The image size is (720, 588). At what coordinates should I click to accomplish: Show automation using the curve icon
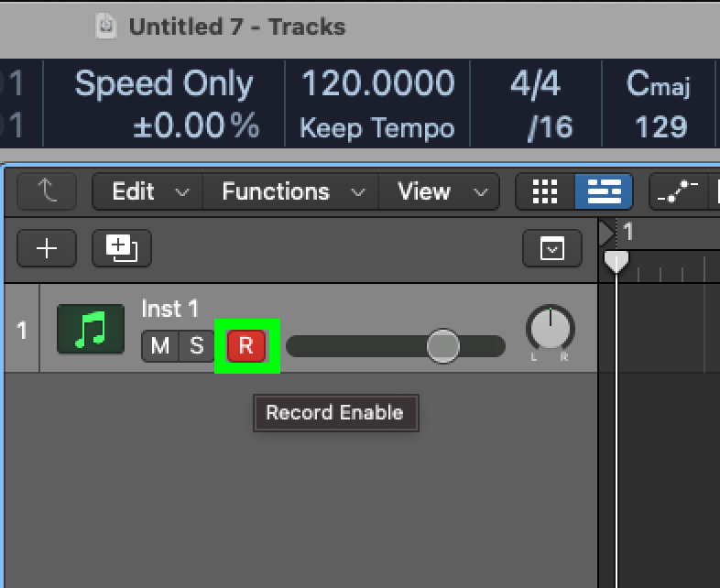tap(677, 191)
